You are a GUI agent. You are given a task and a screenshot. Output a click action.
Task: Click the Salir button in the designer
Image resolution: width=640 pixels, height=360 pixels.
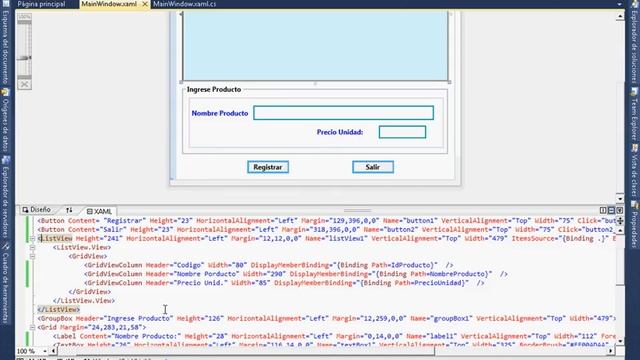(x=373, y=167)
